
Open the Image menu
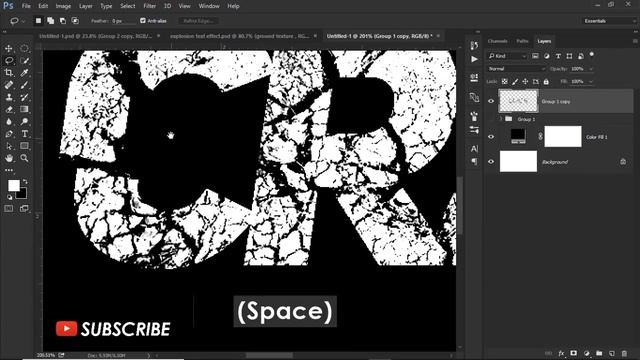tap(63, 6)
